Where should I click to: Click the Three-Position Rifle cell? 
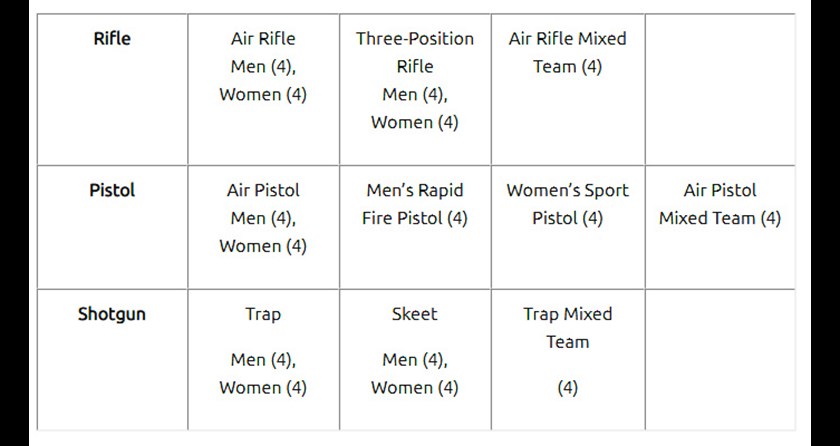tap(415, 89)
